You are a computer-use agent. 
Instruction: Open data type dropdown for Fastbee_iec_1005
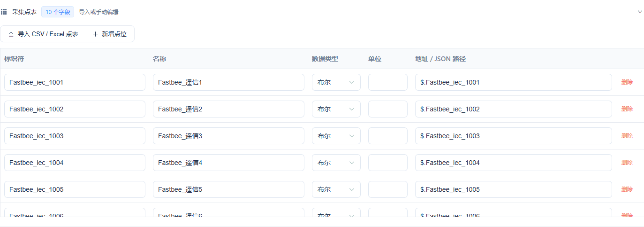coord(336,189)
